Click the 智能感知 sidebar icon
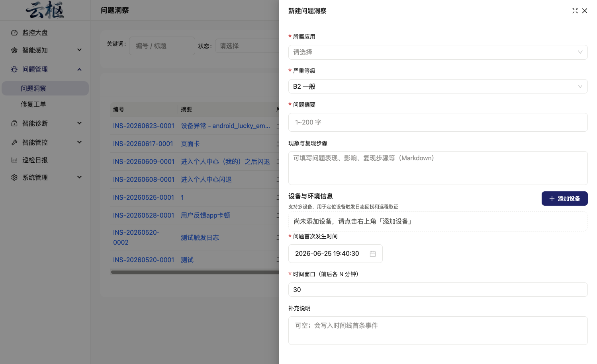 click(14, 50)
